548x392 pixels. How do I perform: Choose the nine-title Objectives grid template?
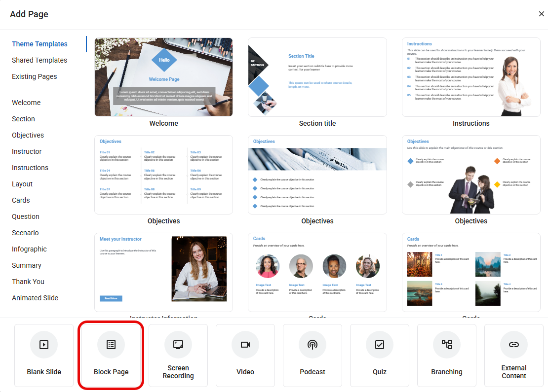(163, 175)
